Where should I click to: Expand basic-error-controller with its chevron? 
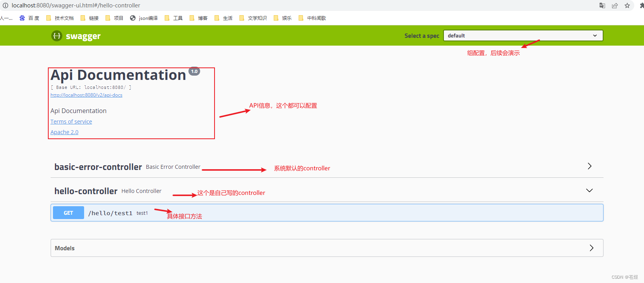[589, 166]
